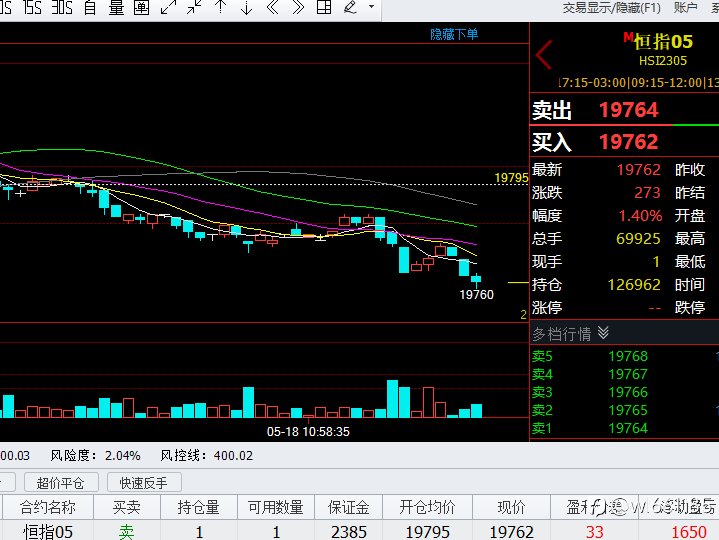Click the 19760 low price label on chart
Image resolution: width=719 pixels, height=540 pixels.
(476, 294)
